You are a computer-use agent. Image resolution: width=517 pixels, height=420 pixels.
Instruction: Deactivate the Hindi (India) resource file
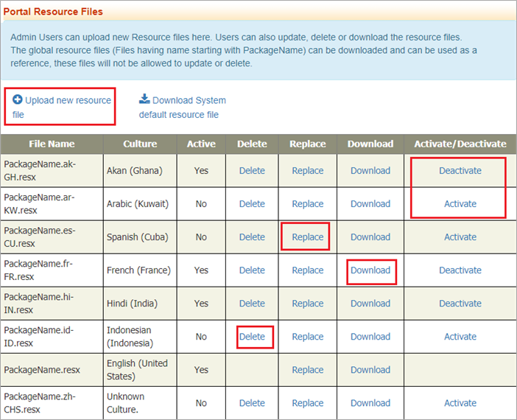coord(460,303)
